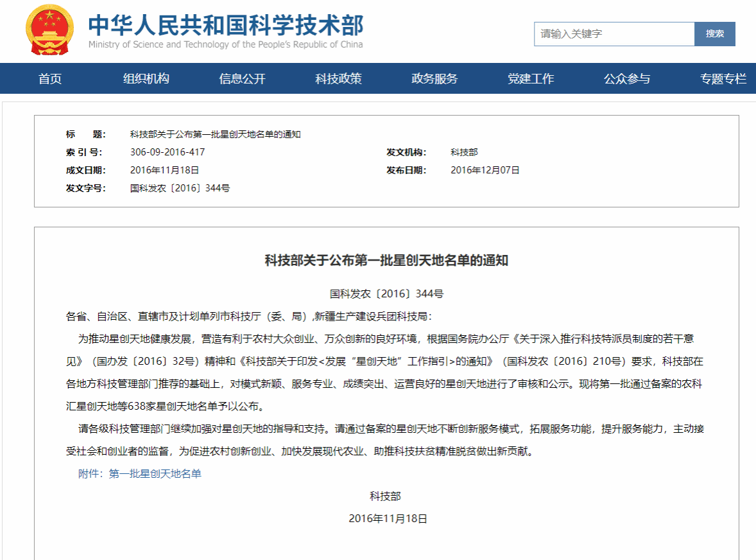
Task: Go to 首页 in navigation bar
Action: (50, 79)
